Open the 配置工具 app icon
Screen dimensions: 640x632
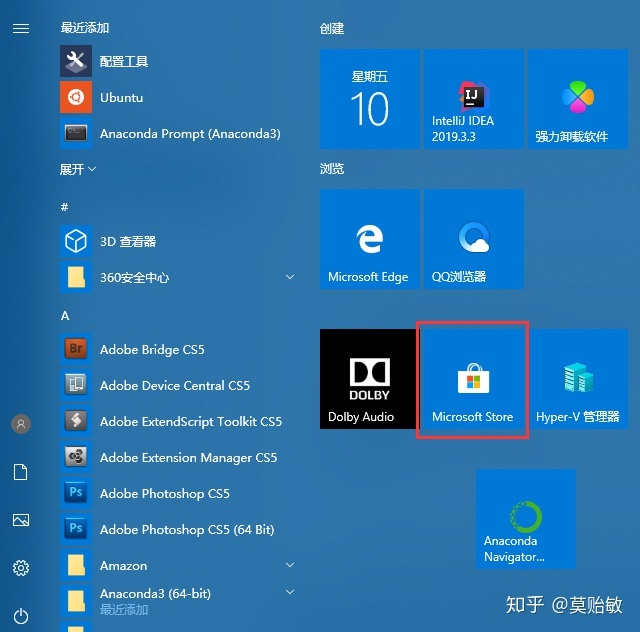[76, 61]
